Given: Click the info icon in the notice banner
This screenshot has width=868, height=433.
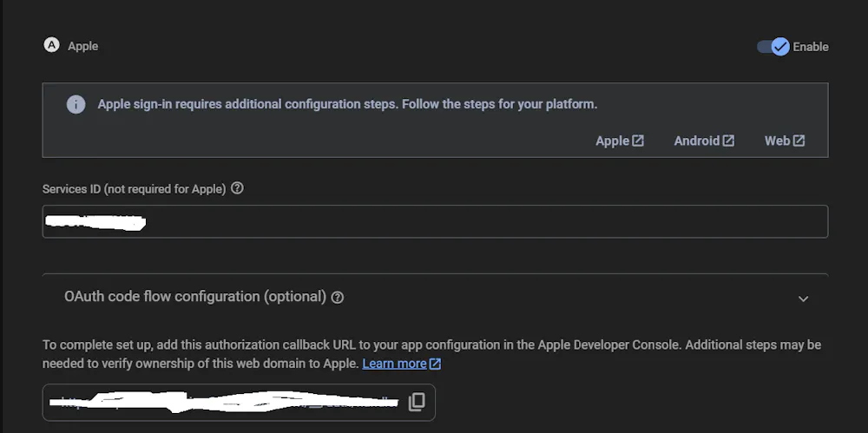Looking at the screenshot, I should (76, 105).
